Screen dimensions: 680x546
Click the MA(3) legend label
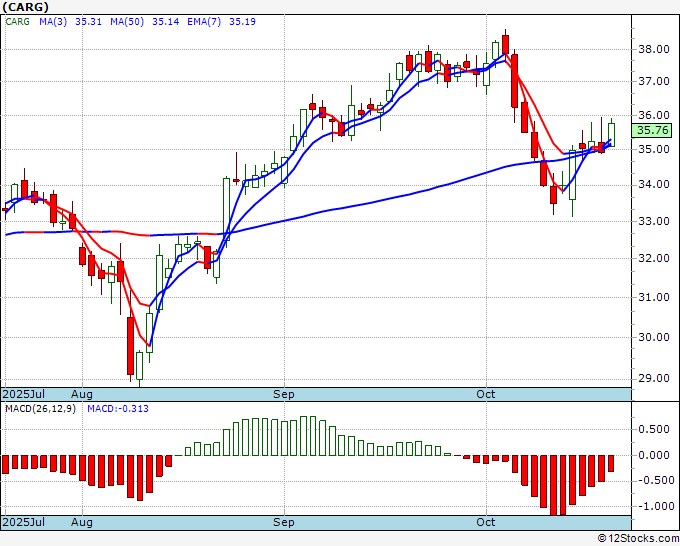pos(53,22)
